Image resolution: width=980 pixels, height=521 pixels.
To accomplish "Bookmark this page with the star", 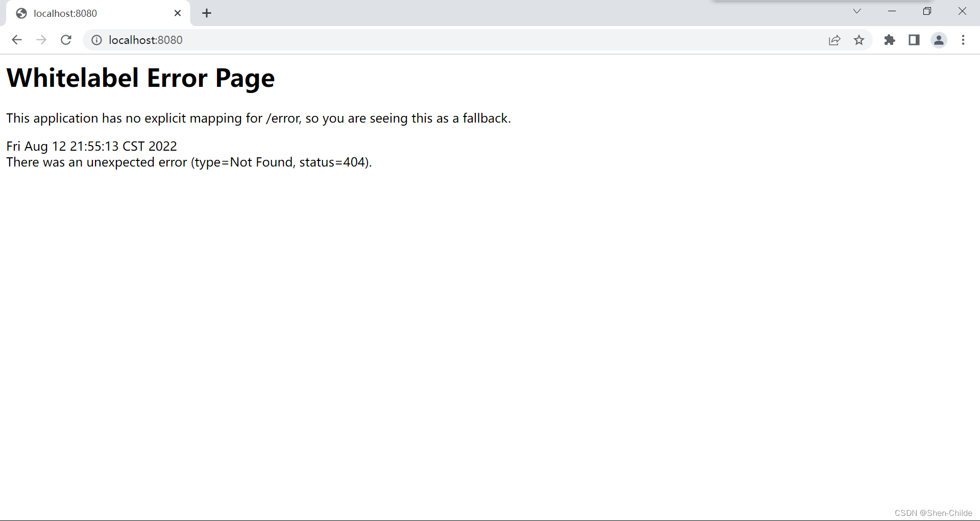I will pyautogui.click(x=859, y=40).
